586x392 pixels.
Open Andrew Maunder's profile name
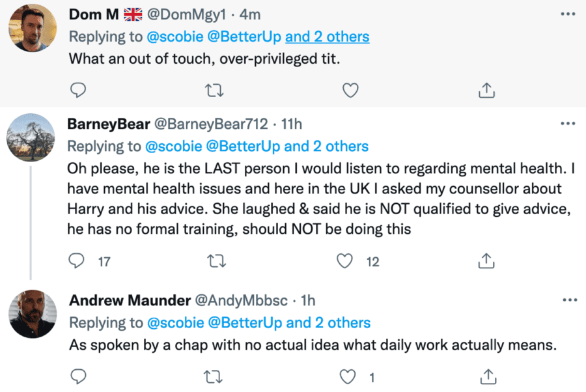129,300
